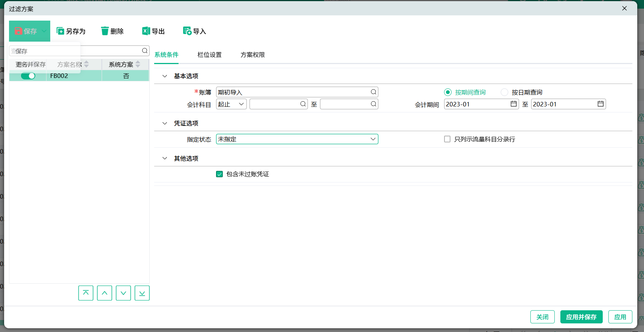Viewport: 644px width, 332px height.
Task: Check 只列示流量科目分录行 checkbox
Action: 447,139
